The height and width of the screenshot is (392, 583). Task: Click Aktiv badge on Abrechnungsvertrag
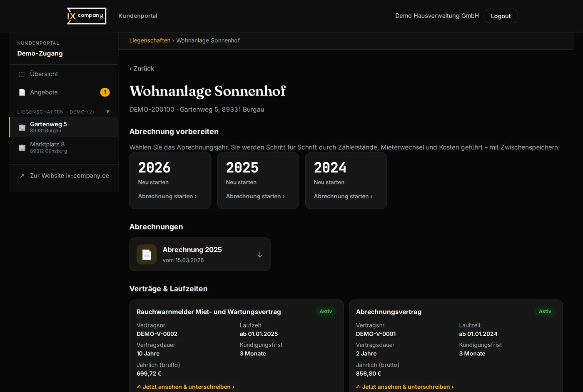[545, 312]
